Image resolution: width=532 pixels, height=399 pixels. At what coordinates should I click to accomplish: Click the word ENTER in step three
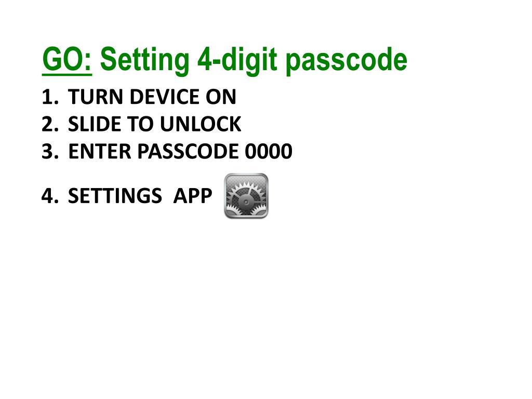[99, 151]
